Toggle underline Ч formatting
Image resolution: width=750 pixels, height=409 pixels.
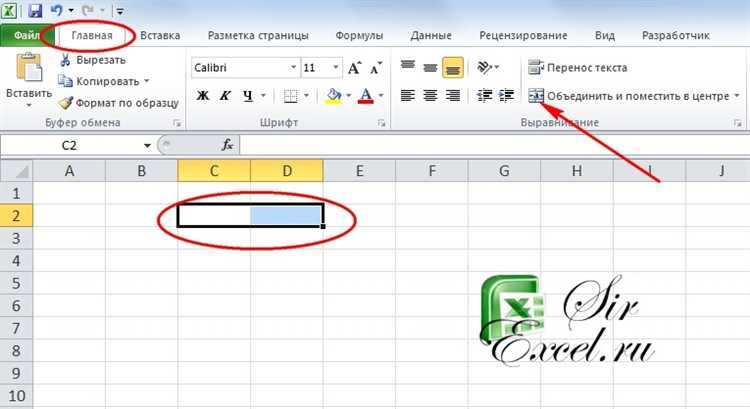(247, 96)
